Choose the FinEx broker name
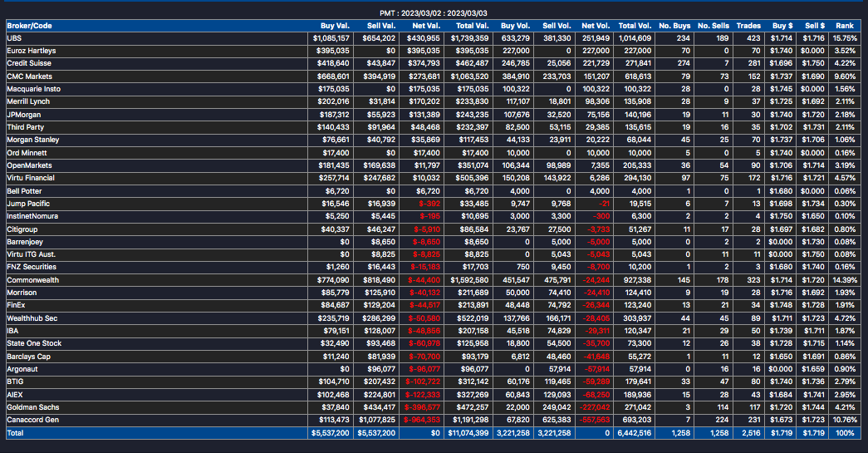868x453 pixels. coord(16,304)
